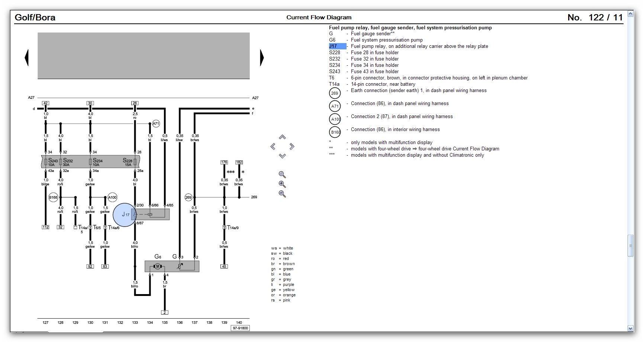The width and height of the screenshot is (644, 342).
Task: Select the zoom in magnifier tool
Action: (281, 183)
